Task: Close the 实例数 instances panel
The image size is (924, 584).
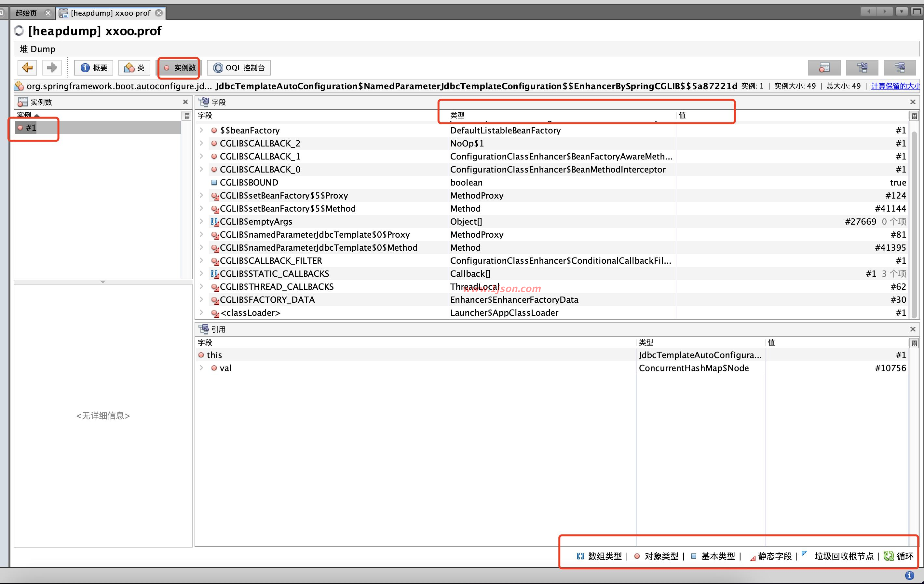Action: [185, 102]
